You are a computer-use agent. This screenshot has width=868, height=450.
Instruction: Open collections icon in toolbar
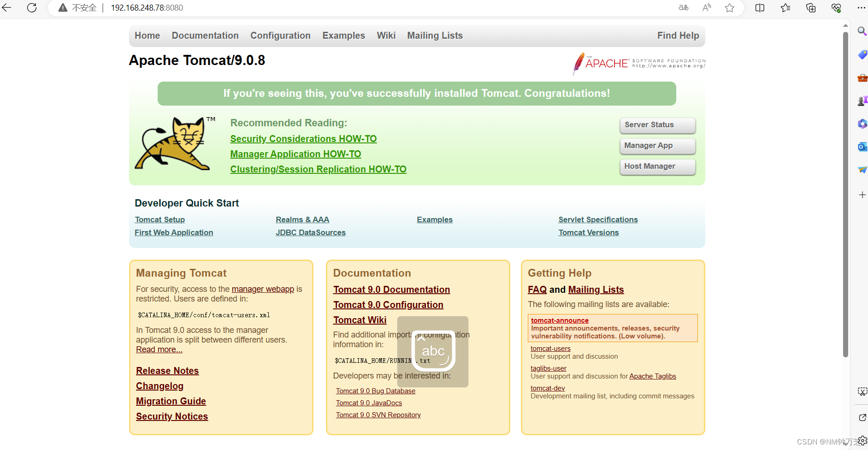point(811,8)
